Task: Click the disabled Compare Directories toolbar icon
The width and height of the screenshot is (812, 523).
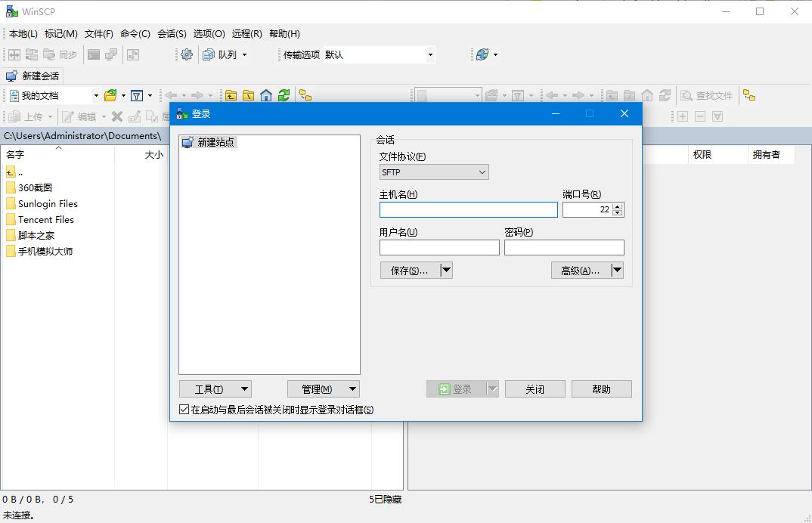Action: tap(14, 54)
